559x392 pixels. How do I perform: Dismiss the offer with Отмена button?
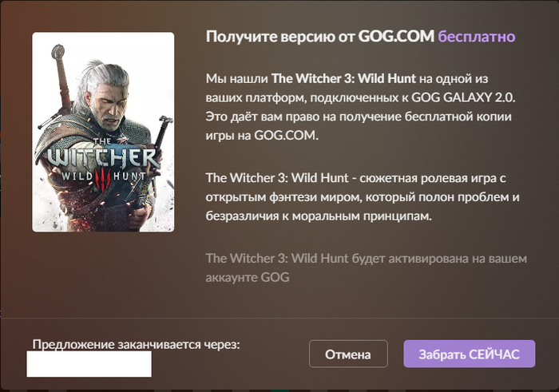348,354
